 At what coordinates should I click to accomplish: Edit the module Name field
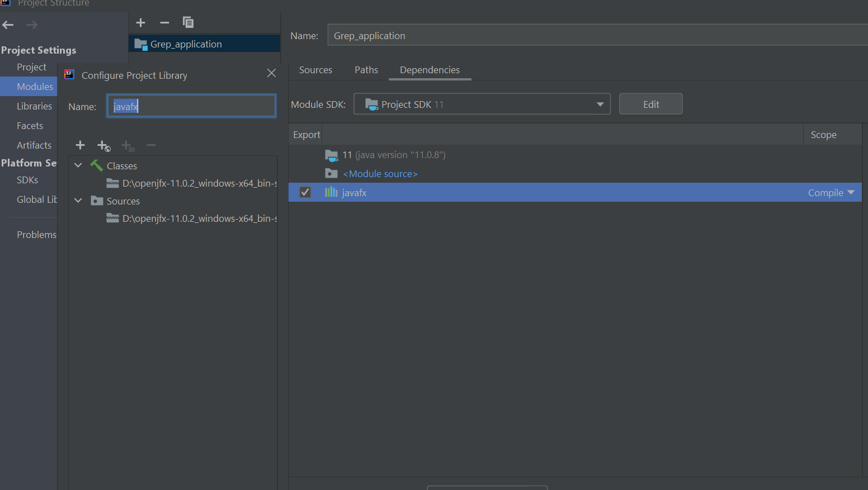pyautogui.click(x=597, y=35)
